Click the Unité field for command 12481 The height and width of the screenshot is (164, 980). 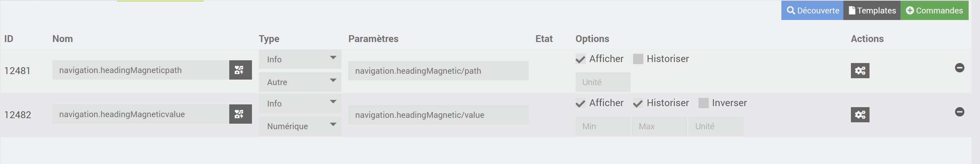(x=602, y=82)
